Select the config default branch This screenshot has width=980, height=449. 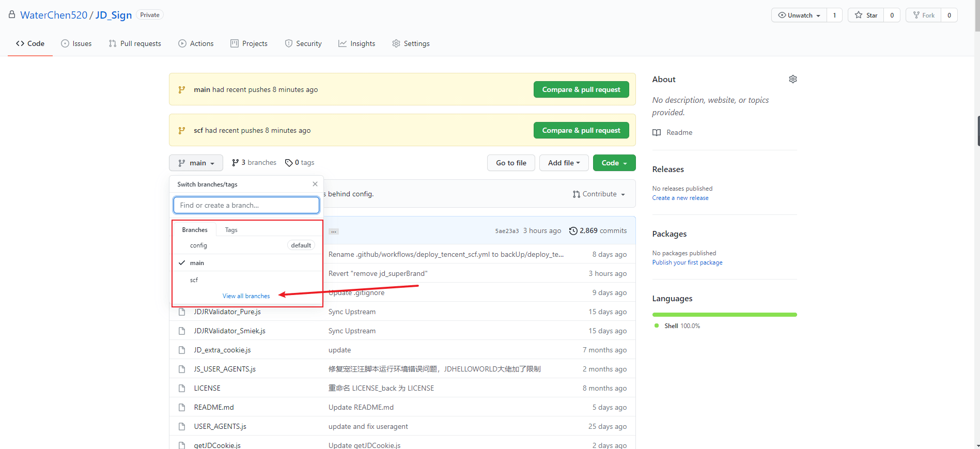(198, 245)
